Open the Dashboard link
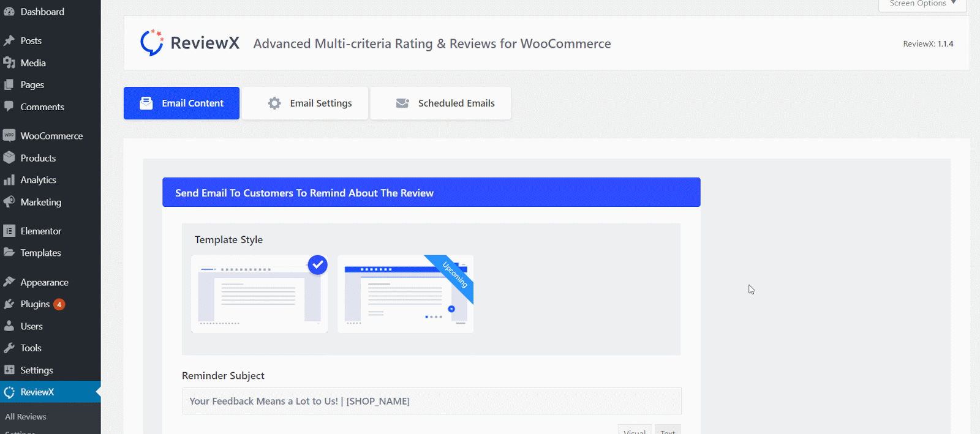This screenshot has width=980, height=434. 42,12
